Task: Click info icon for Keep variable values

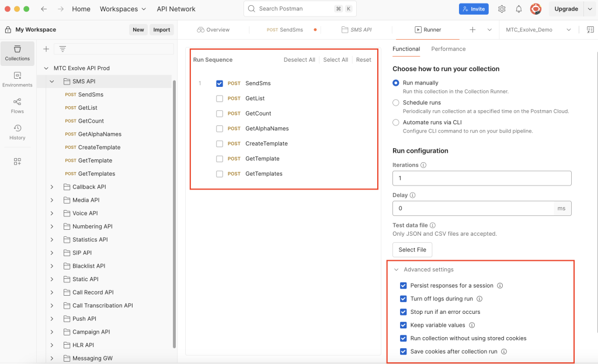Action: coord(472,325)
